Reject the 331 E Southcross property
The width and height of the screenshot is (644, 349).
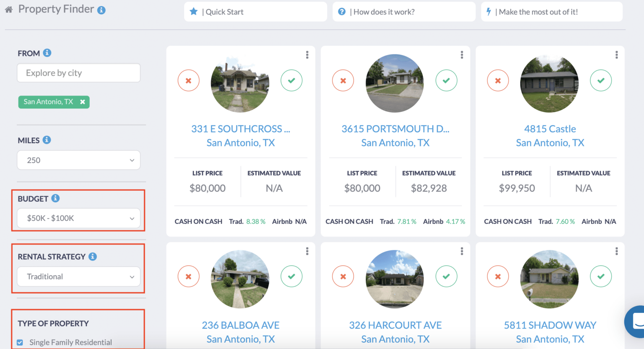tap(189, 80)
